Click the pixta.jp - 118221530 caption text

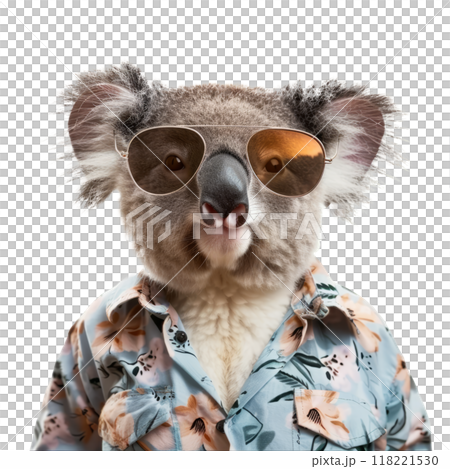click(x=375, y=461)
